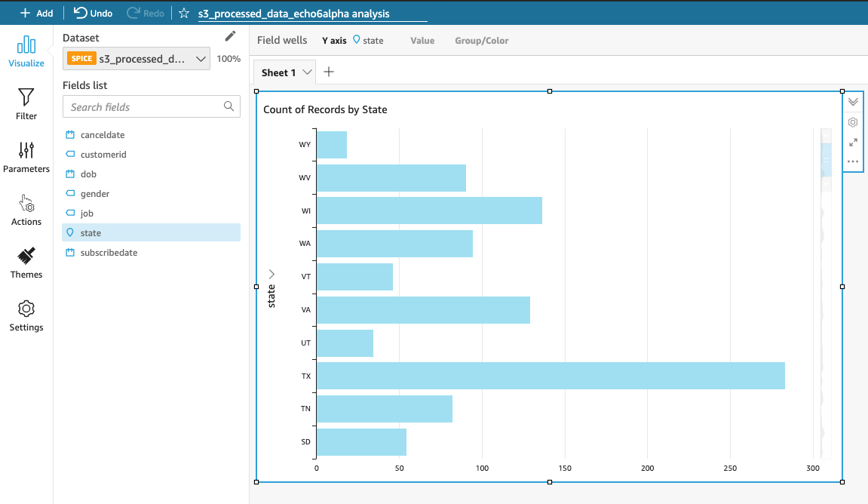Image resolution: width=868 pixels, height=504 pixels.
Task: Click the search magnifier icon
Action: [229, 106]
